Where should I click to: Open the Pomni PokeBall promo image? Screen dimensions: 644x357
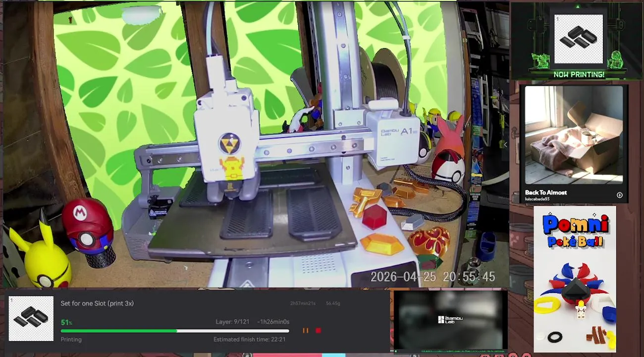tap(575, 279)
